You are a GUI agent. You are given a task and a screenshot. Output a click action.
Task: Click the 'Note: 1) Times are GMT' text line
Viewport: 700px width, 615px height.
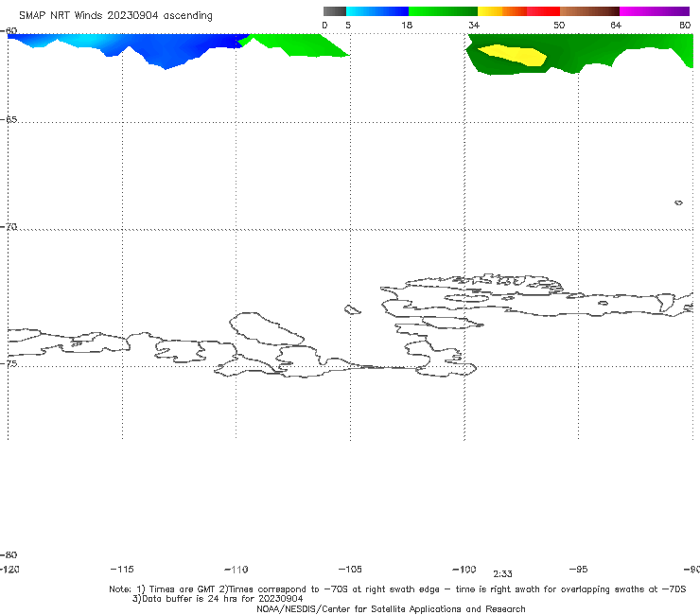(397, 589)
